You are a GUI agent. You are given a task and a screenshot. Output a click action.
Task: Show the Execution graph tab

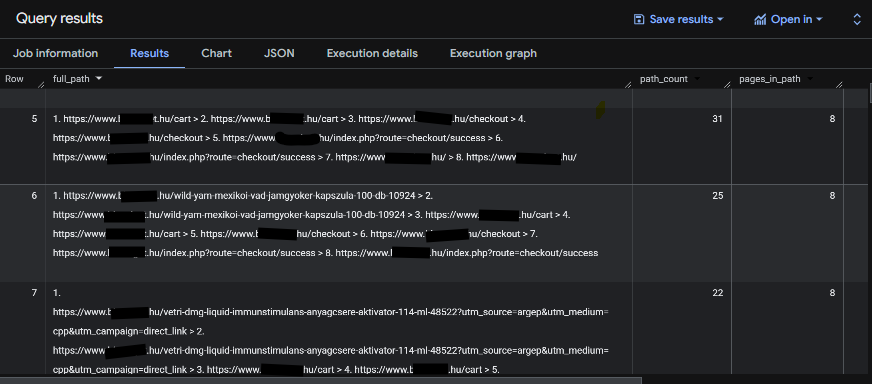click(493, 53)
